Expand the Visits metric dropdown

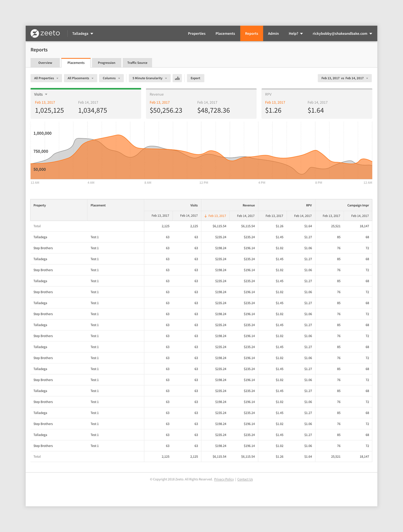coord(41,94)
